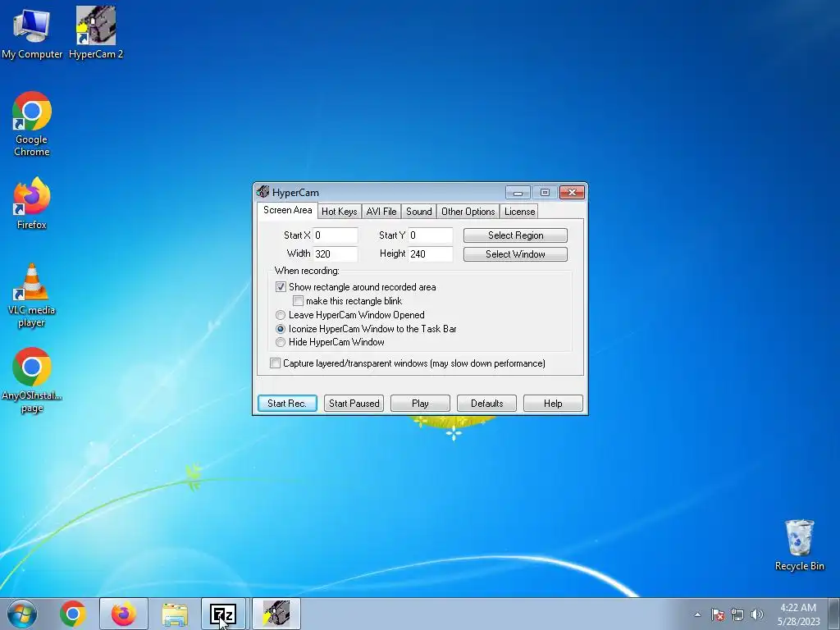Select Iconize HyperCam Window to Task Bar
The width and height of the screenshot is (840, 630).
pos(281,329)
